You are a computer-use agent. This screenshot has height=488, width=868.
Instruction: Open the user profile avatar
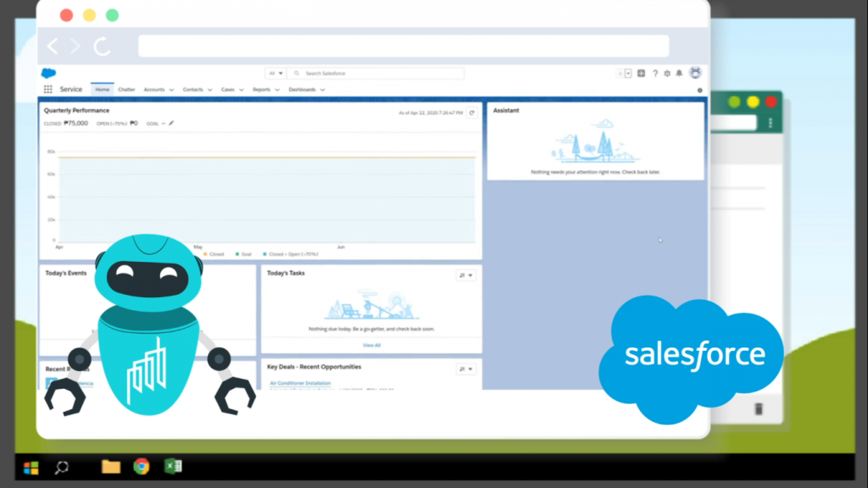tap(695, 73)
